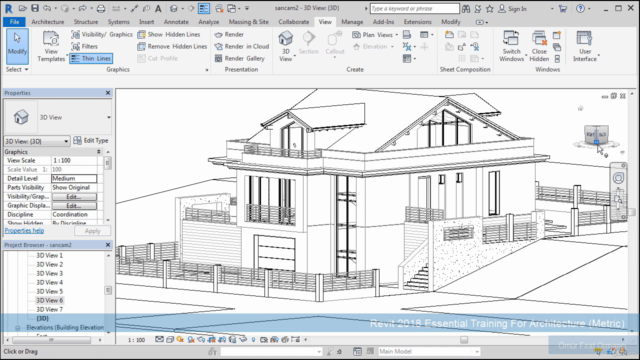Expand the Select panel dropdown
This screenshot has height=360, width=640.
click(x=17, y=69)
